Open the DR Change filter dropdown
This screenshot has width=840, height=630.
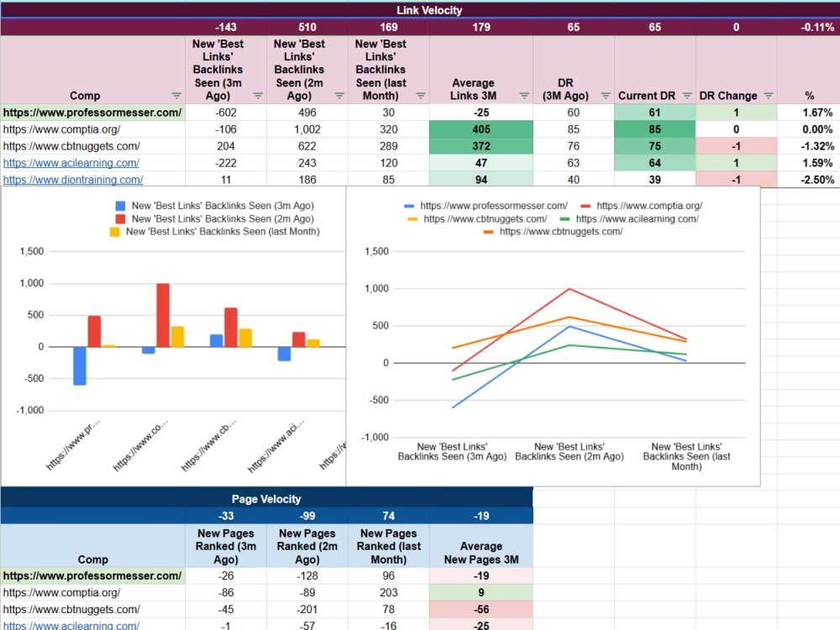coord(769,96)
